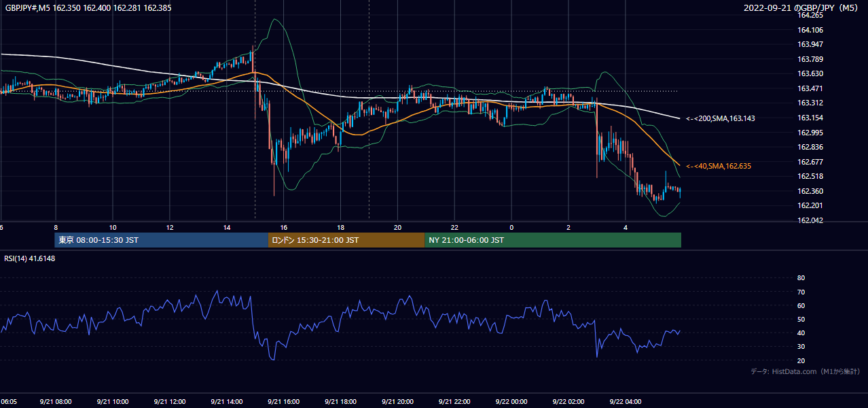868x408 pixels.
Task: Click the 40 SMA label reading 162.635
Action: tap(718, 166)
